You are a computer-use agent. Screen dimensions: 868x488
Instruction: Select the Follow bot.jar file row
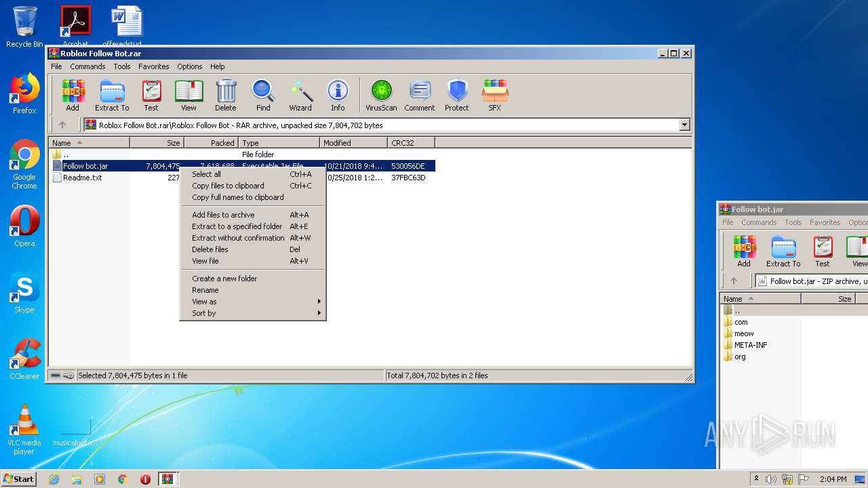coord(242,166)
